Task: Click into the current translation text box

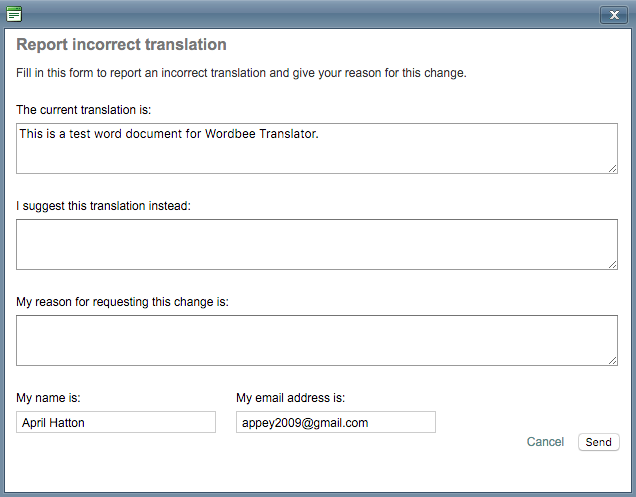Action: point(316,148)
